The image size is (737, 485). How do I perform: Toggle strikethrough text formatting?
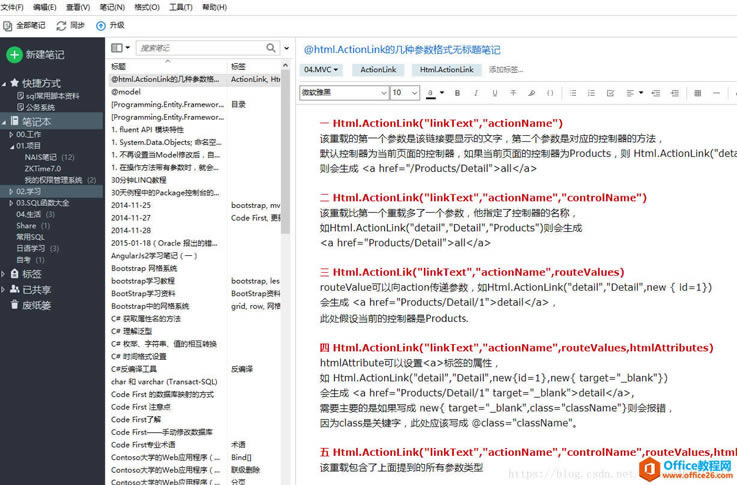[x=513, y=93]
